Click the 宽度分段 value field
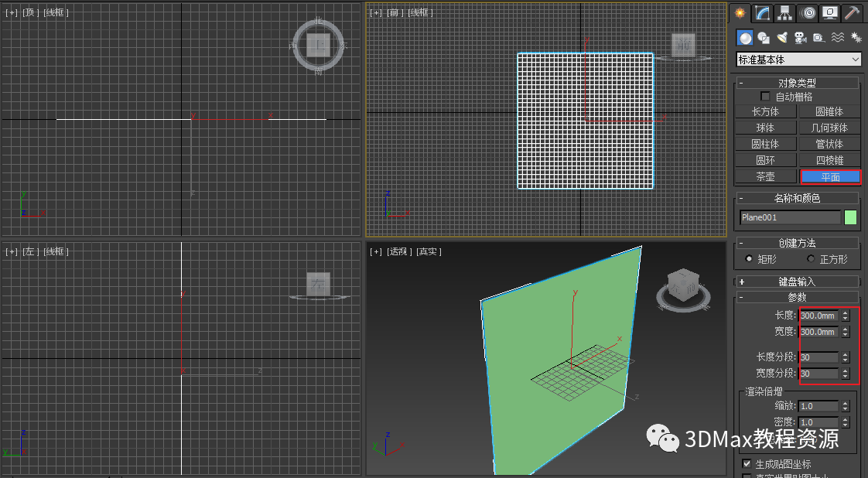868x478 pixels. pos(819,374)
